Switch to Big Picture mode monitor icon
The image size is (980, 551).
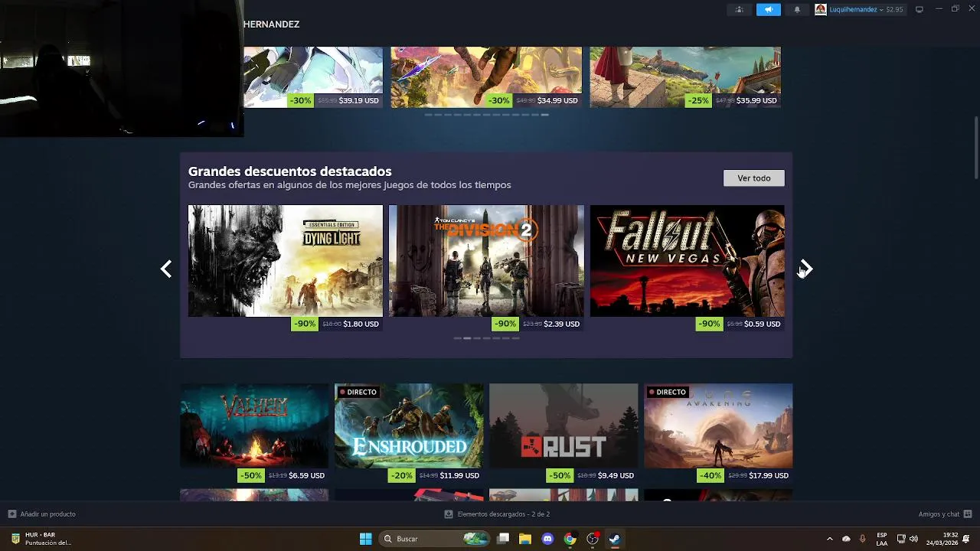coord(920,9)
